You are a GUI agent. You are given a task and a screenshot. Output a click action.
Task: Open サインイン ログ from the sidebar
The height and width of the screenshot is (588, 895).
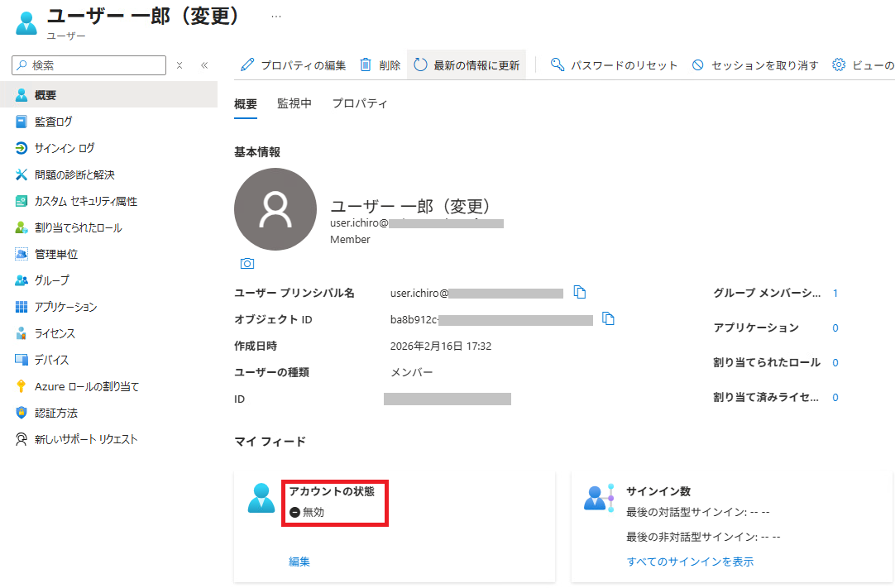point(65,148)
